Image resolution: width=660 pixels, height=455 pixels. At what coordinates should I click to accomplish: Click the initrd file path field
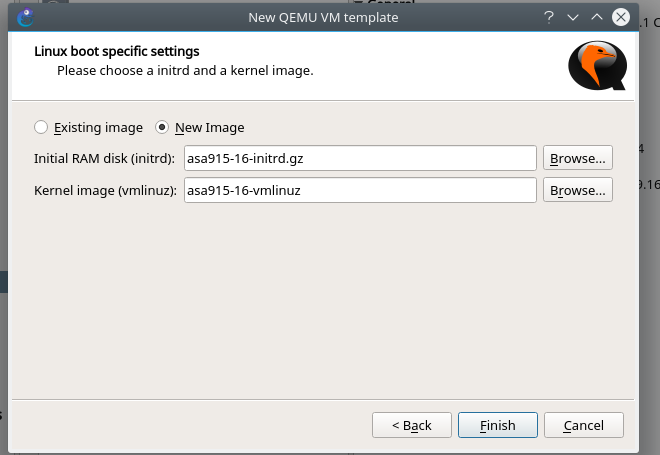coord(360,158)
